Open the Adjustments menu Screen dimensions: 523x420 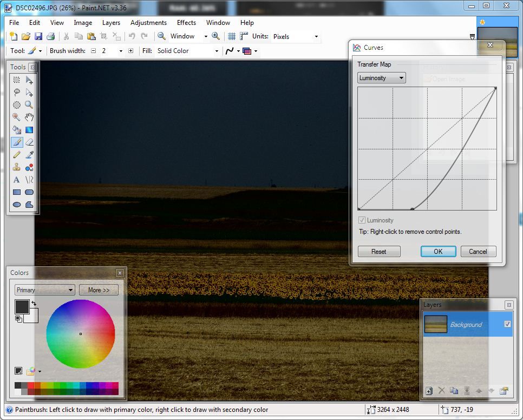tap(148, 23)
